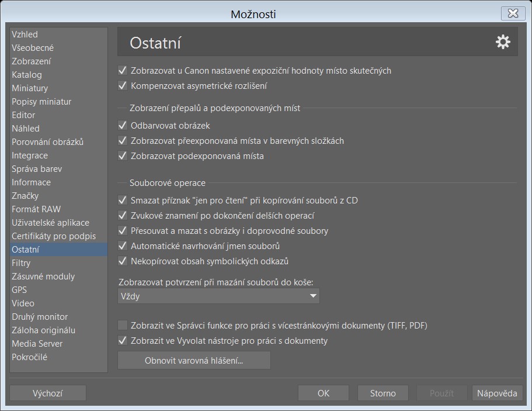532x411 pixels.
Task: Uncheck Zvukové znamení po dokončení delších operací
Action: [x=123, y=215]
